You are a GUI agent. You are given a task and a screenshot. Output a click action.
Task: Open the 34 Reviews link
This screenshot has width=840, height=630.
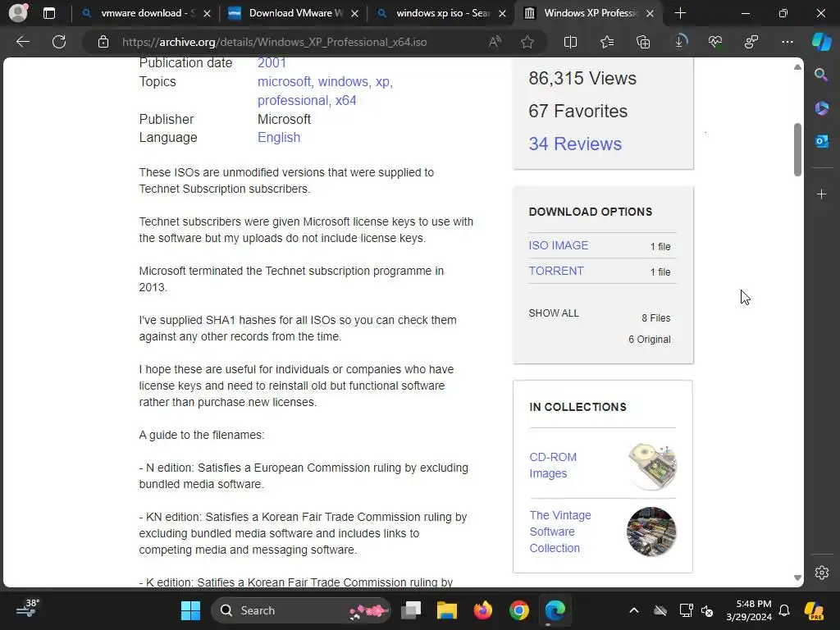[x=575, y=144]
